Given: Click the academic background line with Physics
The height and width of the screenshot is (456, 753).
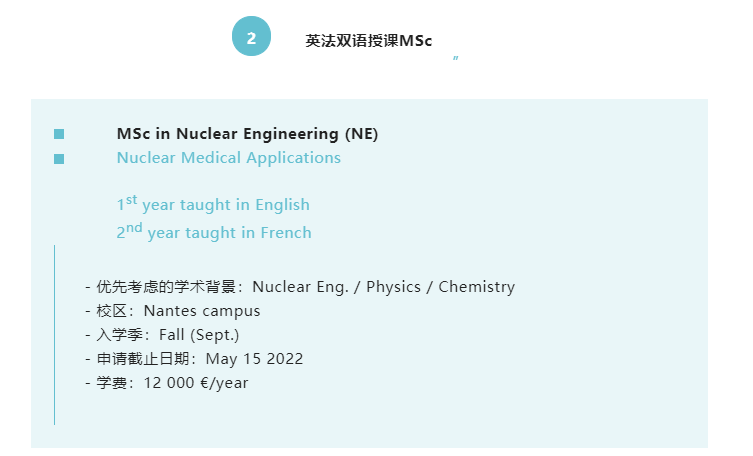Looking at the screenshot, I should 300,287.
